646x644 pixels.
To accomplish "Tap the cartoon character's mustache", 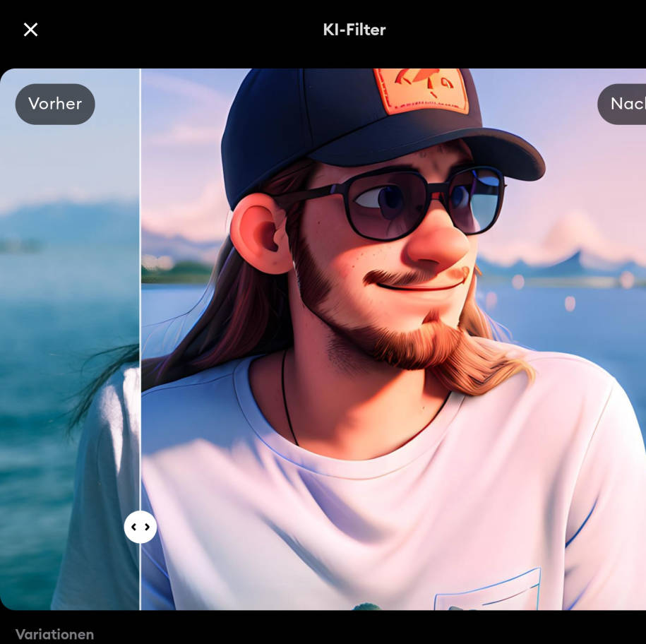I will pyautogui.click(x=414, y=276).
